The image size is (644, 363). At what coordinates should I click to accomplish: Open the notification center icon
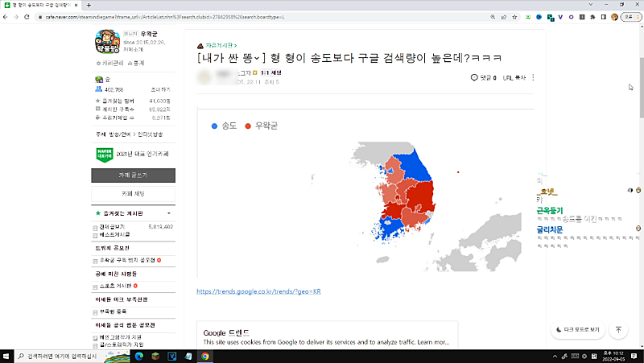pyautogui.click(x=634, y=356)
